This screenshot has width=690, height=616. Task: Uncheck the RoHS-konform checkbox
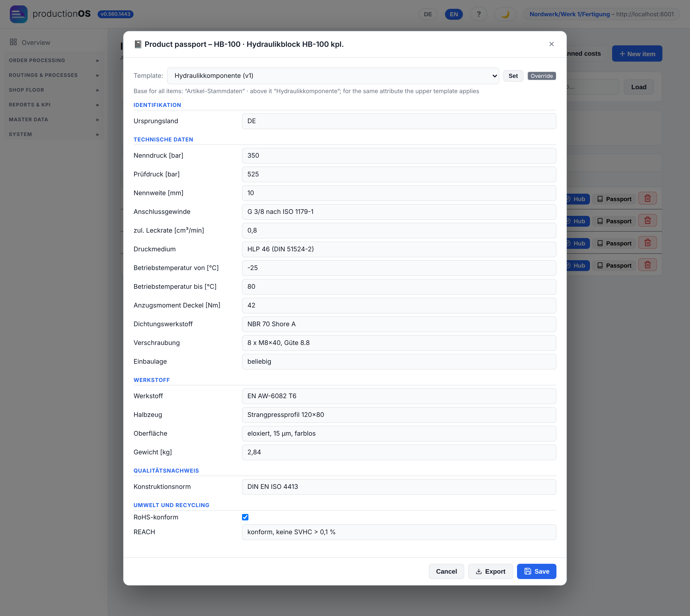click(245, 517)
